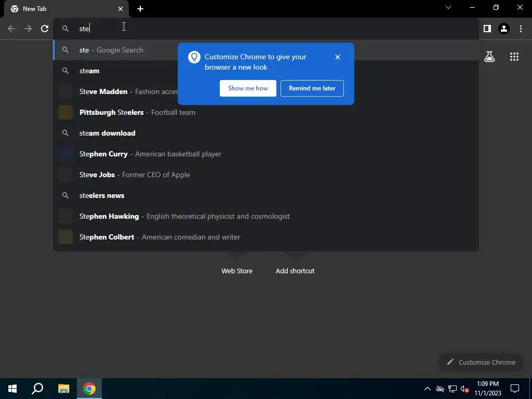Image resolution: width=532 pixels, height=399 pixels.
Task: Click the Stephen Colbert thumbnail image
Action: tap(65, 237)
